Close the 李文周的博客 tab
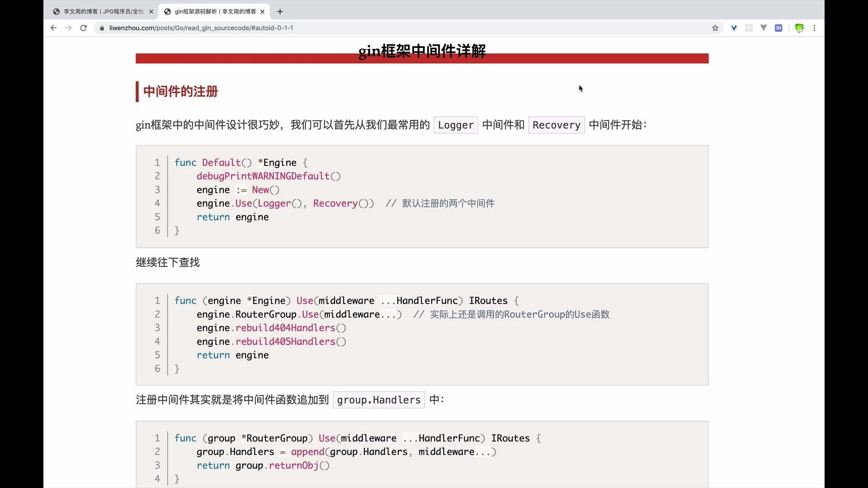868x488 pixels. 151,12
